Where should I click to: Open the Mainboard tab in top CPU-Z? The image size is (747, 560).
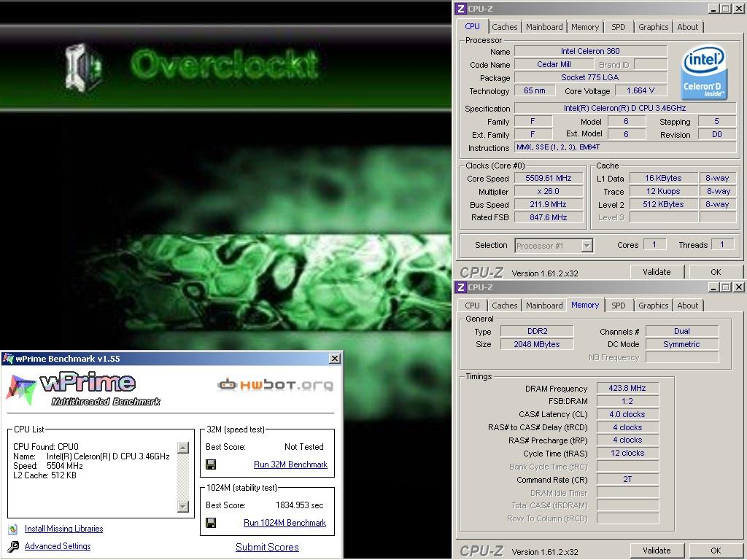(544, 27)
